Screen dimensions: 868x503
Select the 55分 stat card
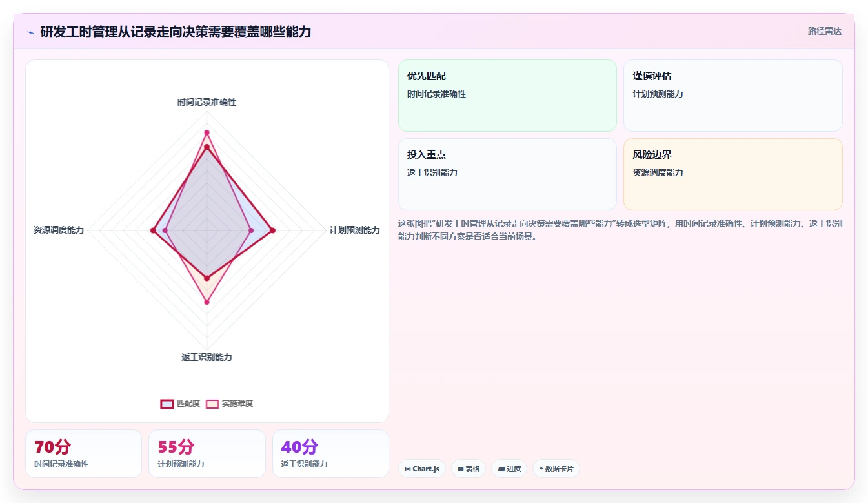pyautogui.click(x=207, y=453)
